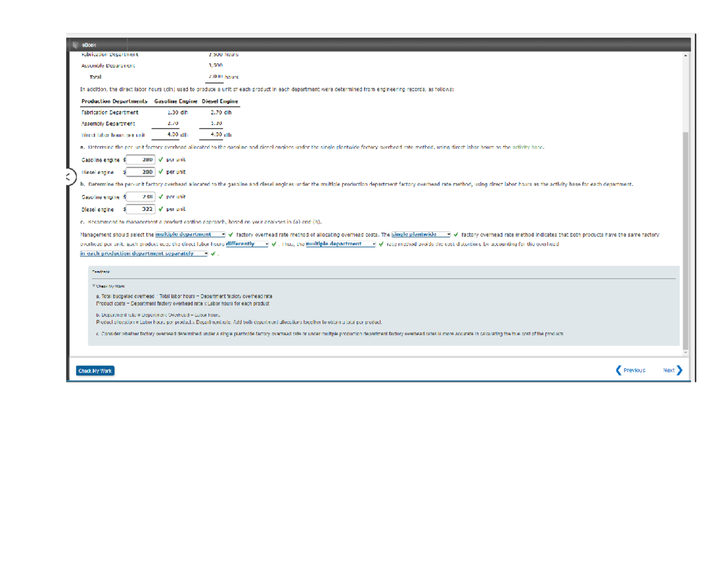
Task: Click Gasoline engine input showing 280
Action: click(141, 159)
